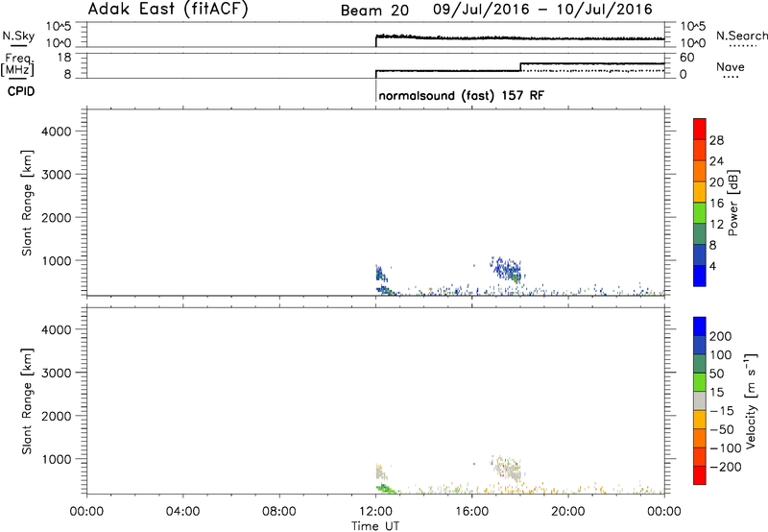This screenshot has width=768, height=532.
Task: Click the '16' tick on power colorbar
Action: (716, 204)
